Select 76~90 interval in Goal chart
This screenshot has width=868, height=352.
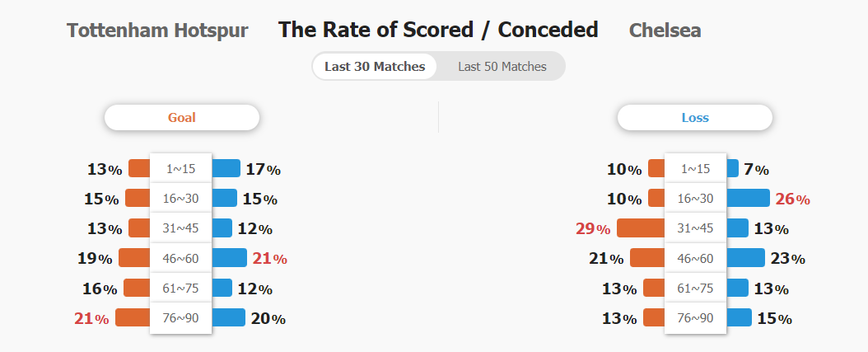[180, 318]
